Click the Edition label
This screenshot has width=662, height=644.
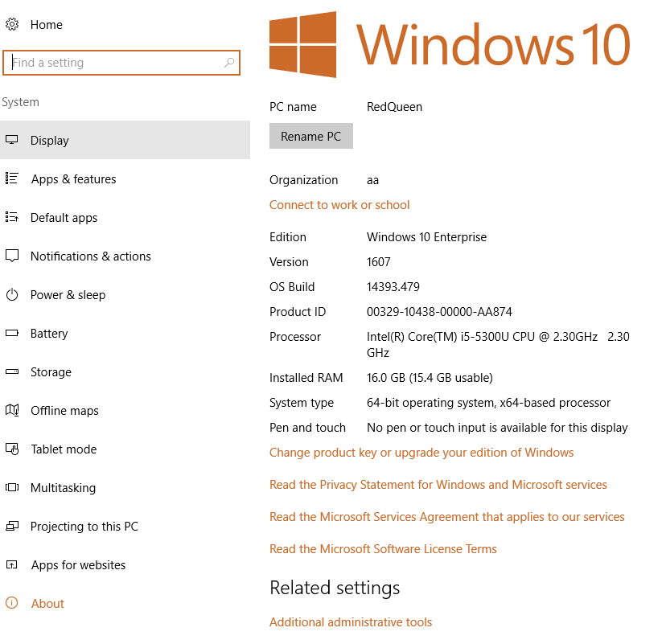point(287,237)
